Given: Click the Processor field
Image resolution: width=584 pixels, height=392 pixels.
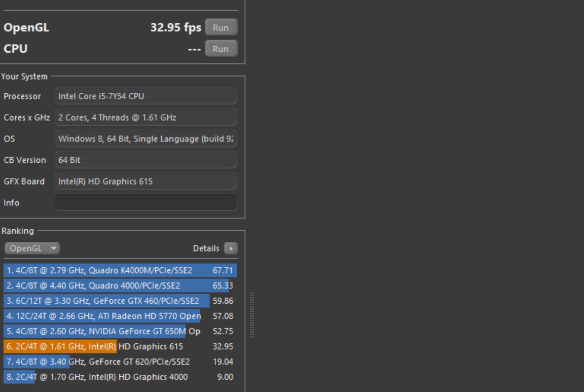Looking at the screenshot, I should (x=145, y=96).
